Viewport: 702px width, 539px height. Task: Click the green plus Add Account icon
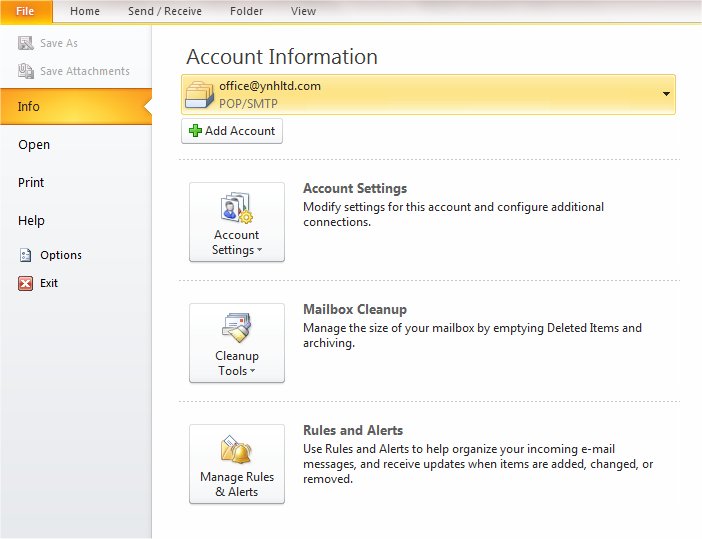(x=195, y=131)
